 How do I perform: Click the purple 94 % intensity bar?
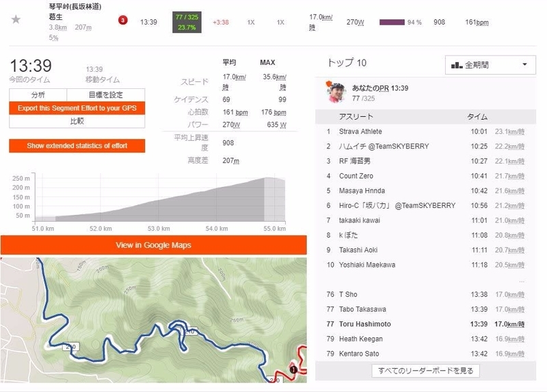[x=392, y=22]
